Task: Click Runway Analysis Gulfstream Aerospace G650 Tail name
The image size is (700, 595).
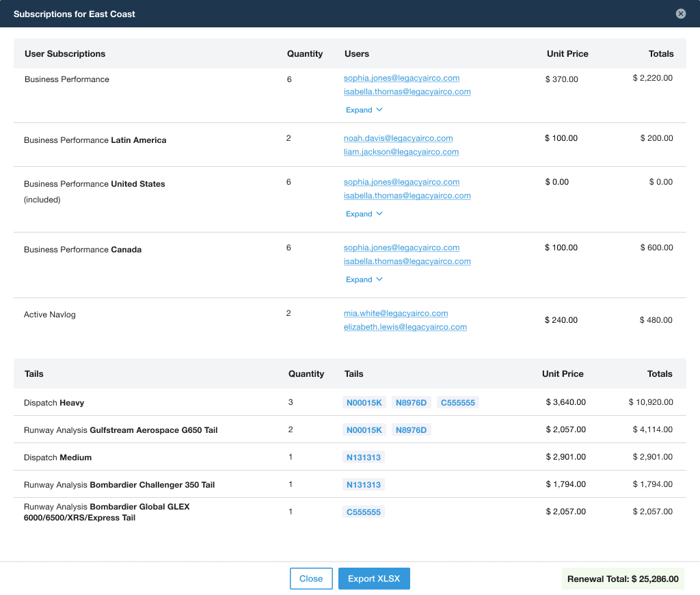Action: [x=120, y=430]
